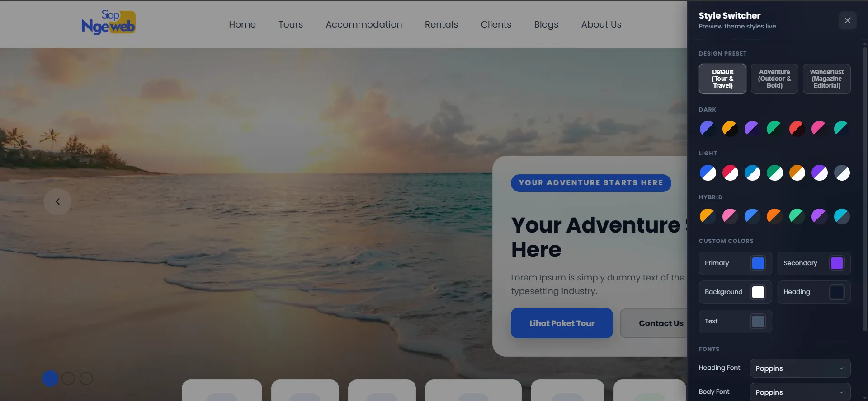Click the Siap Ngeweb logo
Screen dimensions: 868x401
click(x=108, y=23)
